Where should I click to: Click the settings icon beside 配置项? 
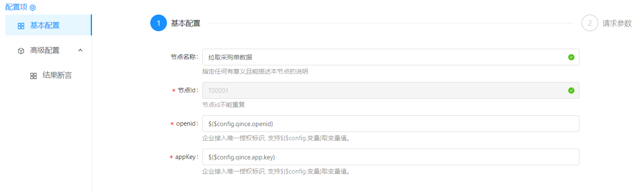[33, 7]
